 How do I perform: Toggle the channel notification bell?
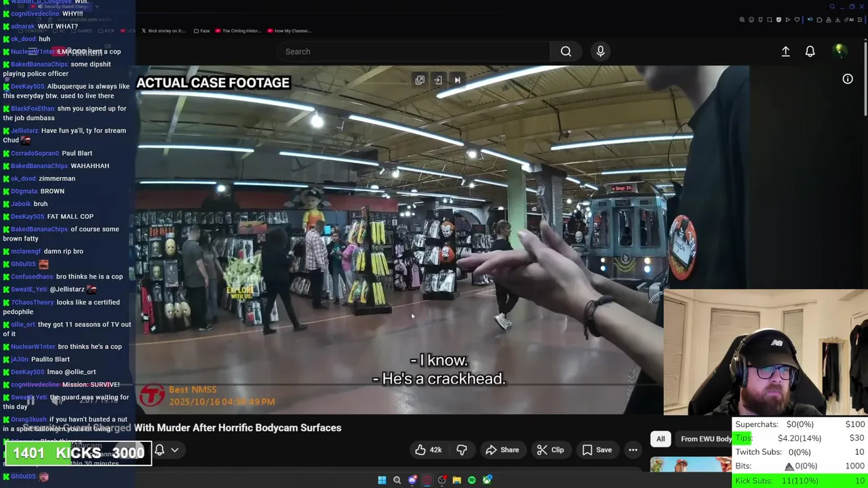point(159,450)
